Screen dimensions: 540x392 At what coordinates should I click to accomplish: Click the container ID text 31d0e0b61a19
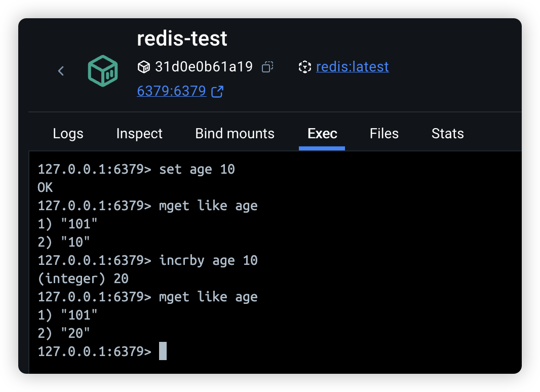tap(204, 67)
